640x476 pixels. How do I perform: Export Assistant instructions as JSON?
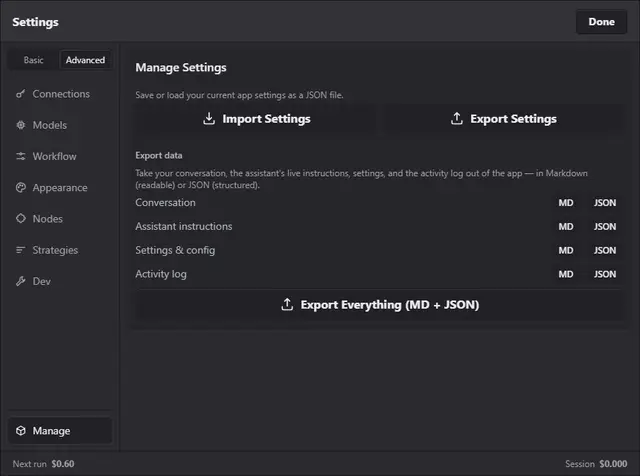click(x=605, y=227)
